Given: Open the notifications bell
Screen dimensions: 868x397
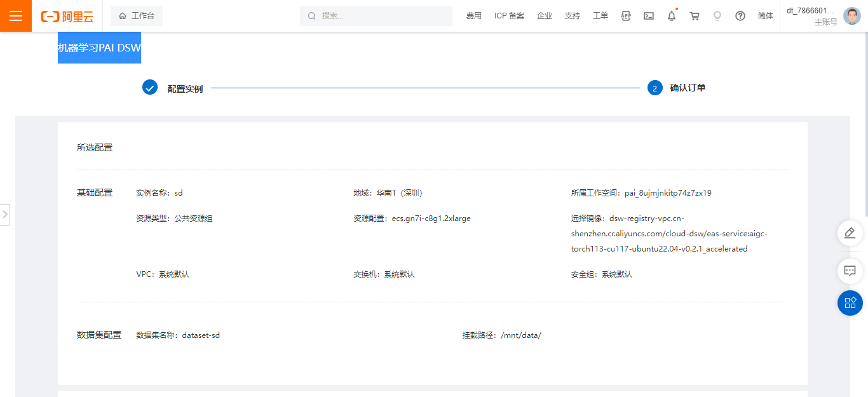Looking at the screenshot, I should 672,16.
